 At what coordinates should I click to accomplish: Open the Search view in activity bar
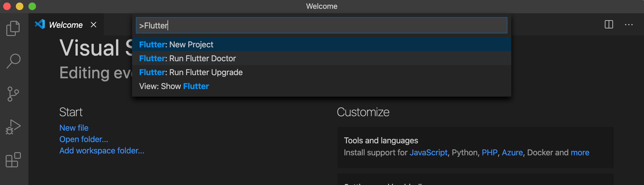click(x=13, y=61)
